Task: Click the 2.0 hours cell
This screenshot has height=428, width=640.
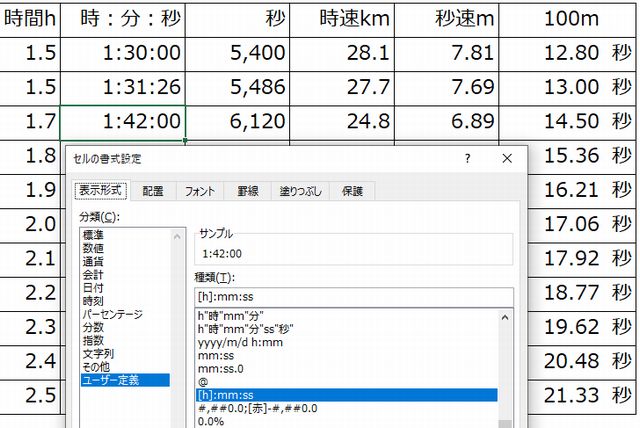Action: click(30, 226)
